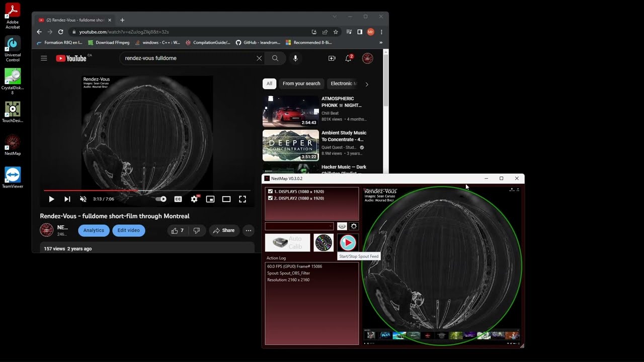Click the Chrome page scrollbar
644x362 pixels.
coord(386,80)
